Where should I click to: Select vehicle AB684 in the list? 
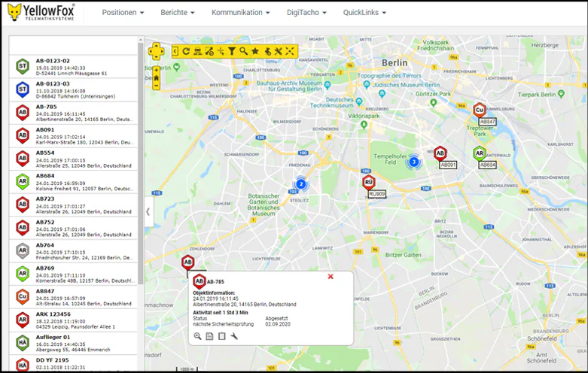[x=74, y=182]
